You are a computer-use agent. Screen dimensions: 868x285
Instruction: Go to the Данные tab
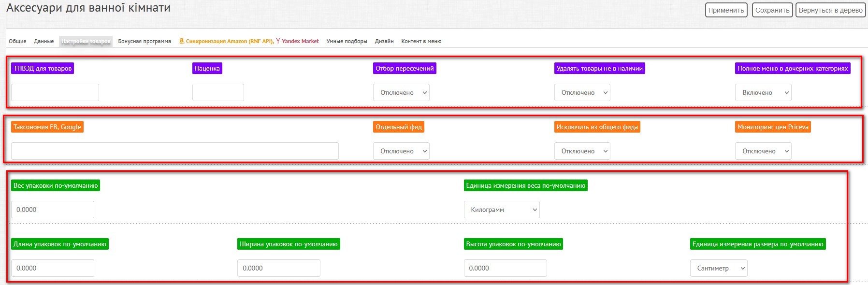pos(43,42)
